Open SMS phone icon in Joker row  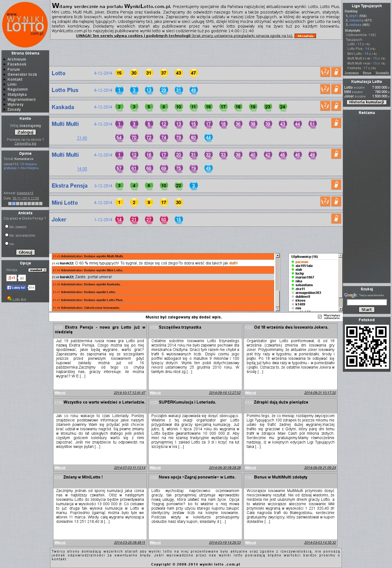click(x=336, y=218)
